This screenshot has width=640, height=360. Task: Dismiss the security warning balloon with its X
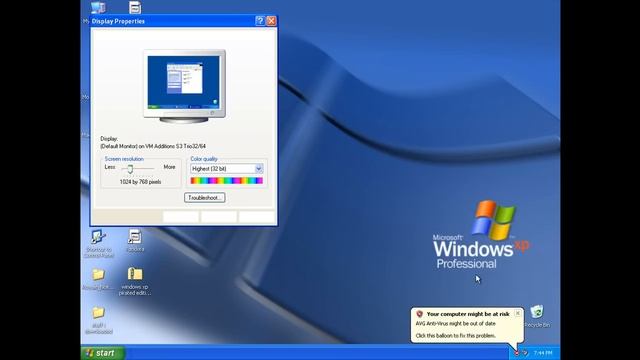[518, 313]
